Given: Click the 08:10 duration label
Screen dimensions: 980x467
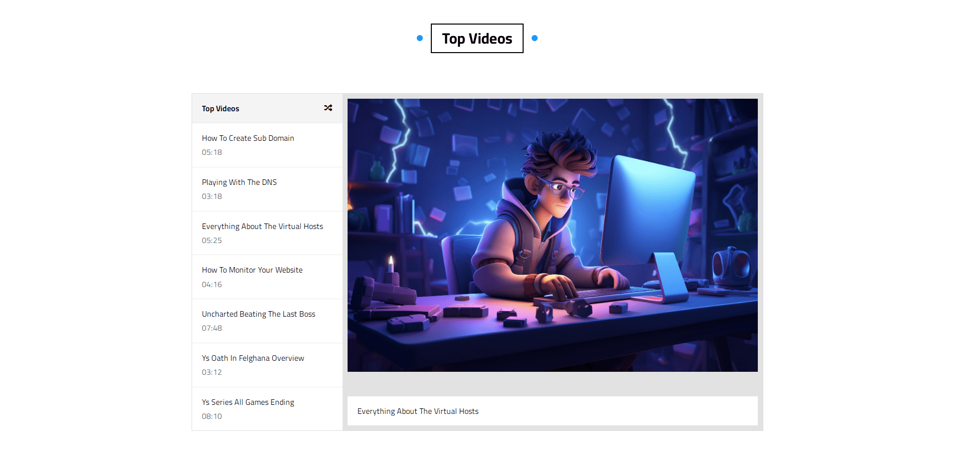Looking at the screenshot, I should coord(212,416).
